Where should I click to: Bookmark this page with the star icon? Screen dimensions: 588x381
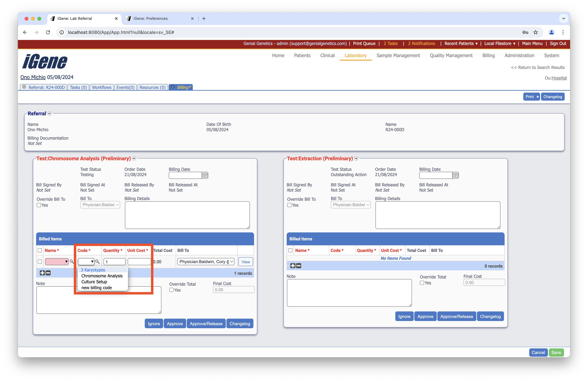(535, 32)
